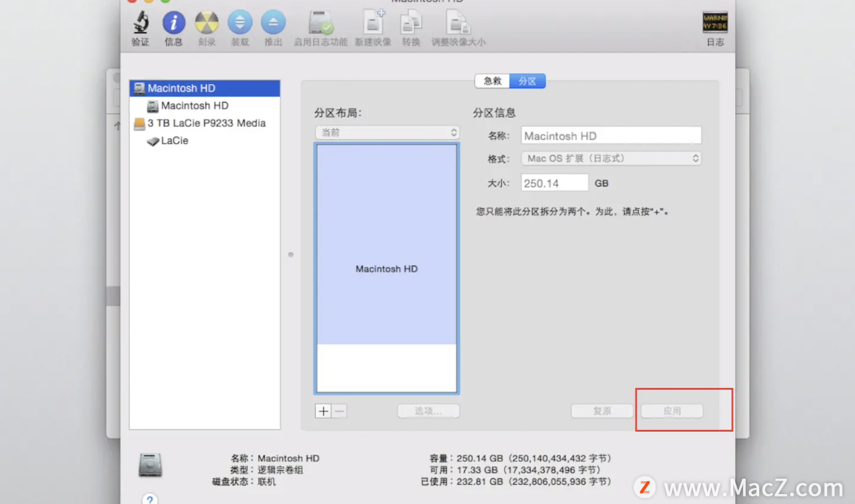Click the Convert (转换) toolbar icon
This screenshot has width=855, height=504.
(x=411, y=23)
